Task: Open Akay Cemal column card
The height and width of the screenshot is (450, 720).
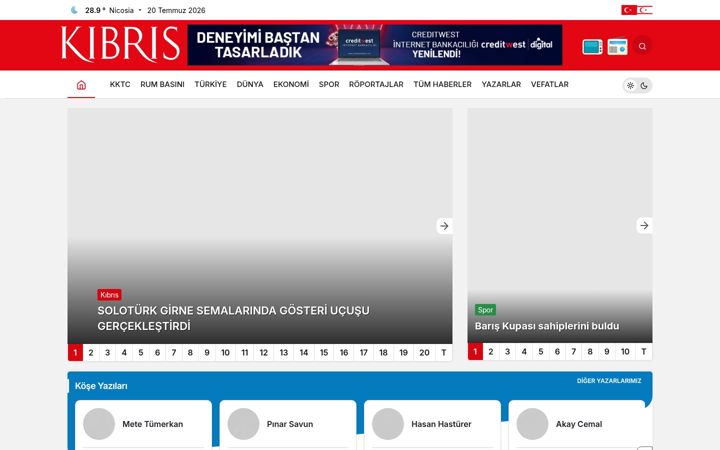Action: pyautogui.click(x=577, y=425)
